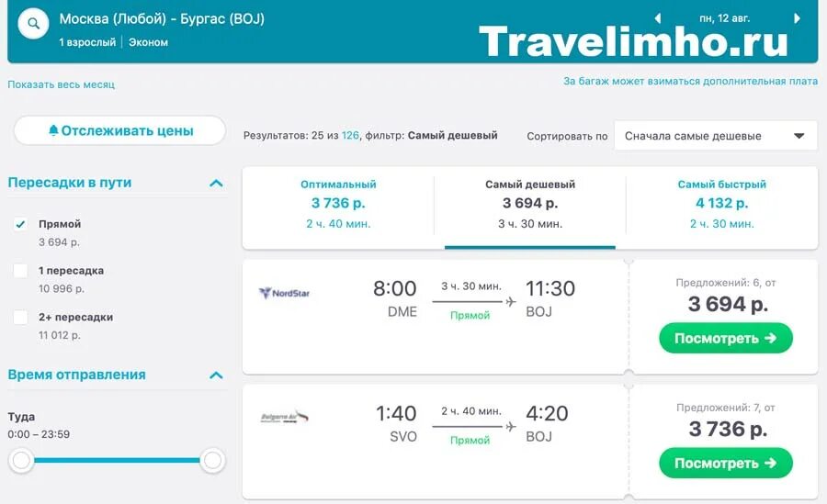Open the Сначала самые дешевые sort dropdown
Image resolution: width=827 pixels, height=504 pixels.
tap(715, 136)
